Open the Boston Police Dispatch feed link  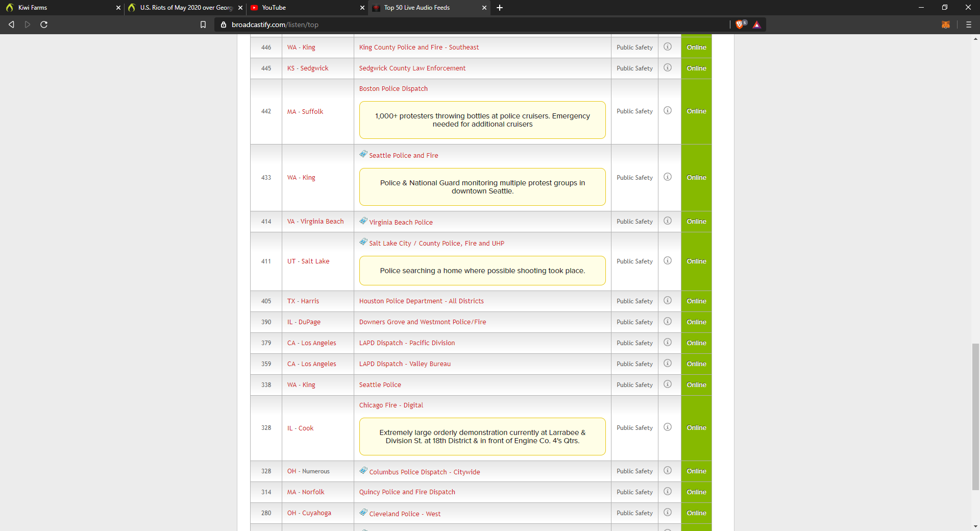click(394, 89)
